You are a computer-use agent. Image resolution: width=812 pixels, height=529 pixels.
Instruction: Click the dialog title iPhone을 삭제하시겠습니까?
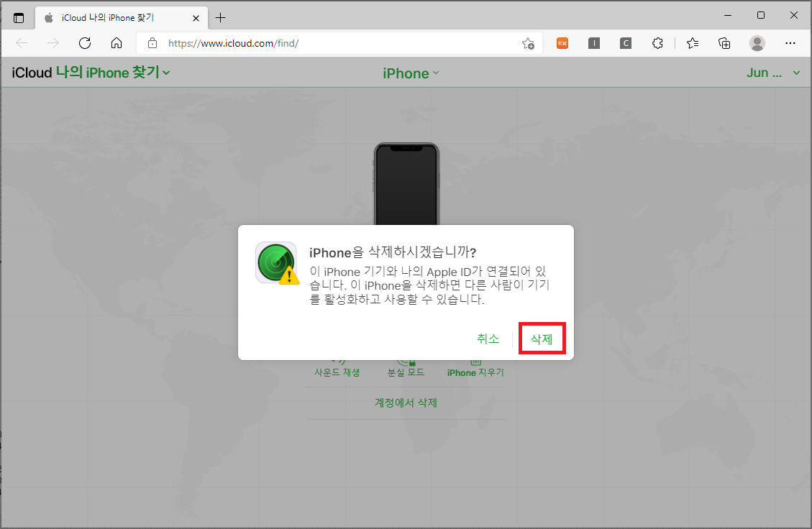(x=393, y=252)
